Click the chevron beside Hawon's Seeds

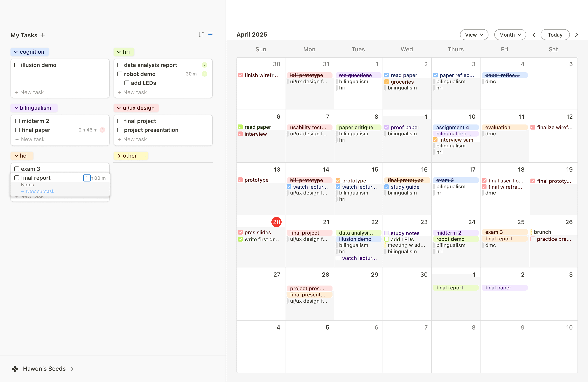point(72,369)
